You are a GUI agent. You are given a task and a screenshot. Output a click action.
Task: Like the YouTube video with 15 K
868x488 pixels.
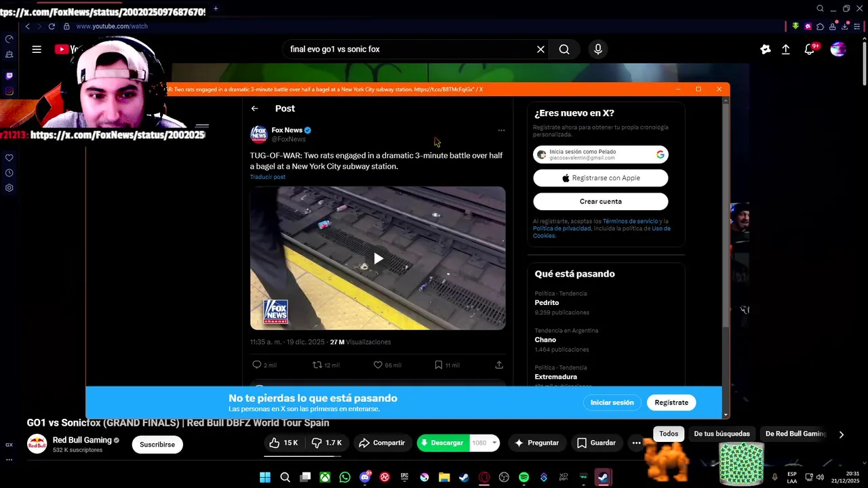tap(283, 443)
